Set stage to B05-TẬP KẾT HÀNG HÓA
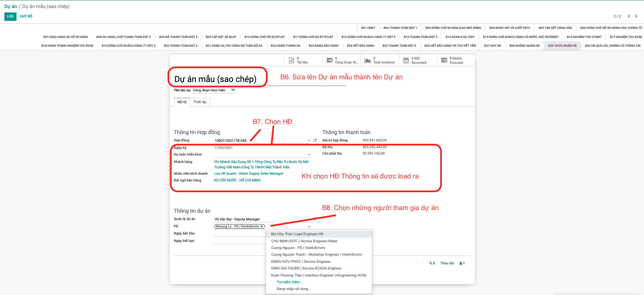644x295 pixels. 555,28
